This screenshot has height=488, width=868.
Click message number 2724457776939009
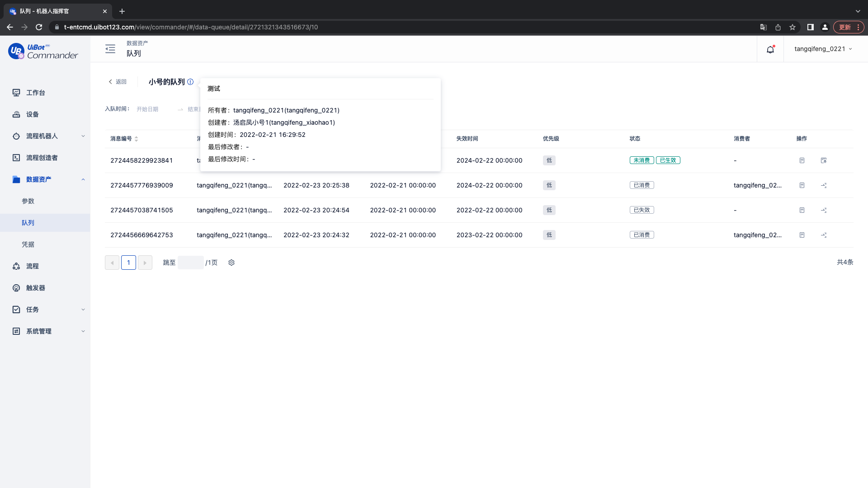(142, 185)
